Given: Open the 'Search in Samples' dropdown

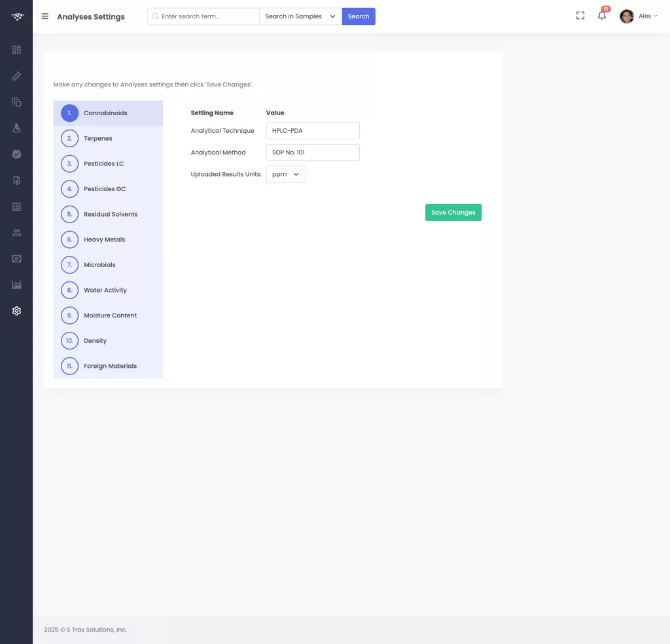Looking at the screenshot, I should click(x=300, y=16).
